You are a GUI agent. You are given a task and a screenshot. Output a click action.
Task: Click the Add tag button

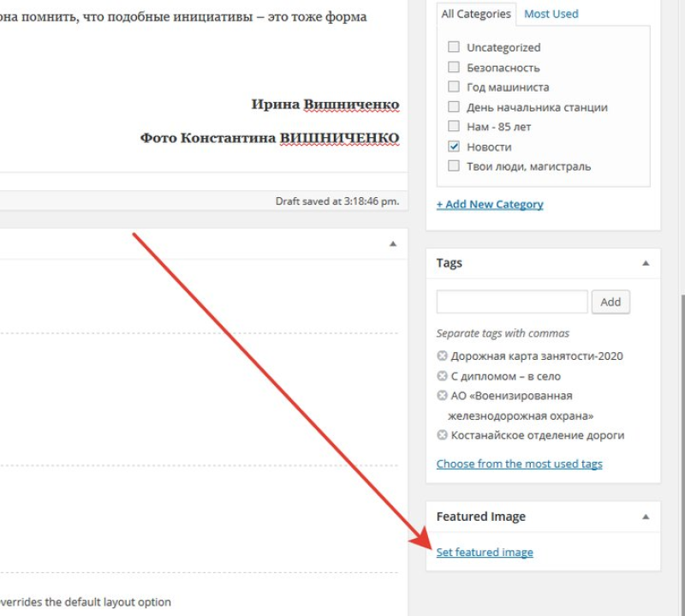point(611,302)
